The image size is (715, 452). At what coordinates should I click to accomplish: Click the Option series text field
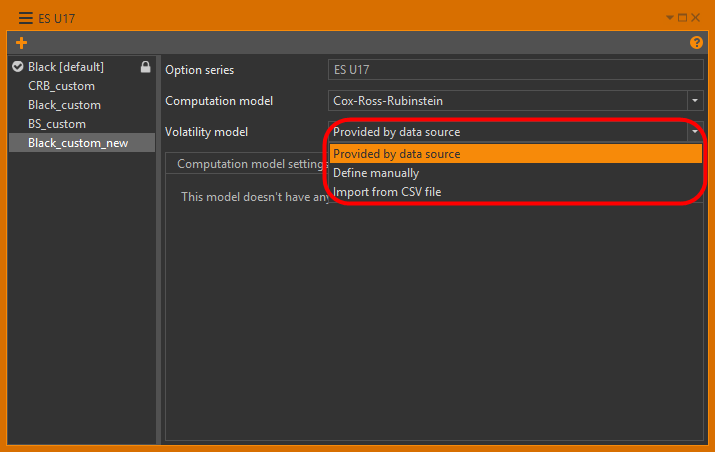(515, 70)
